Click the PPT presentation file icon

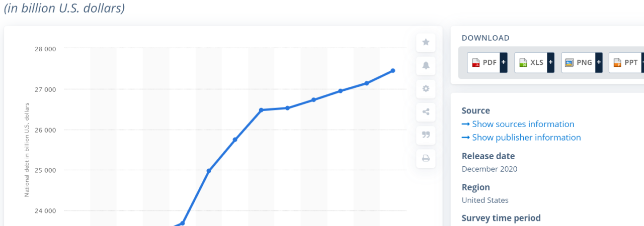click(x=617, y=63)
